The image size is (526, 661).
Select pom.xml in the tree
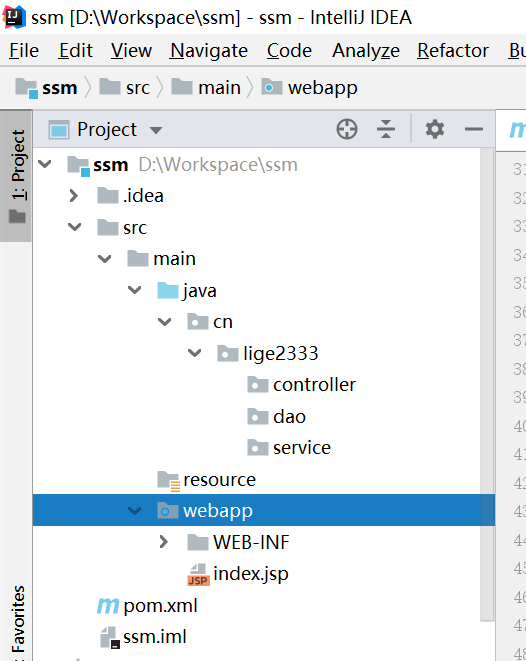[264, 605]
